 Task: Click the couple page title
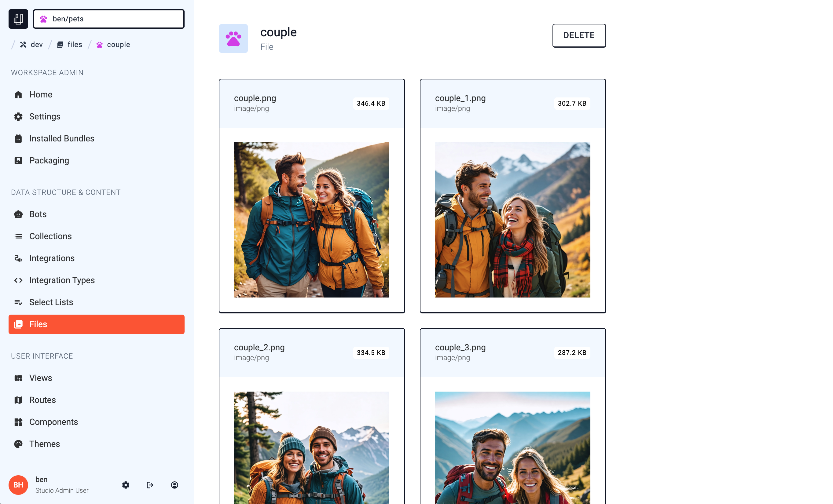click(x=278, y=32)
